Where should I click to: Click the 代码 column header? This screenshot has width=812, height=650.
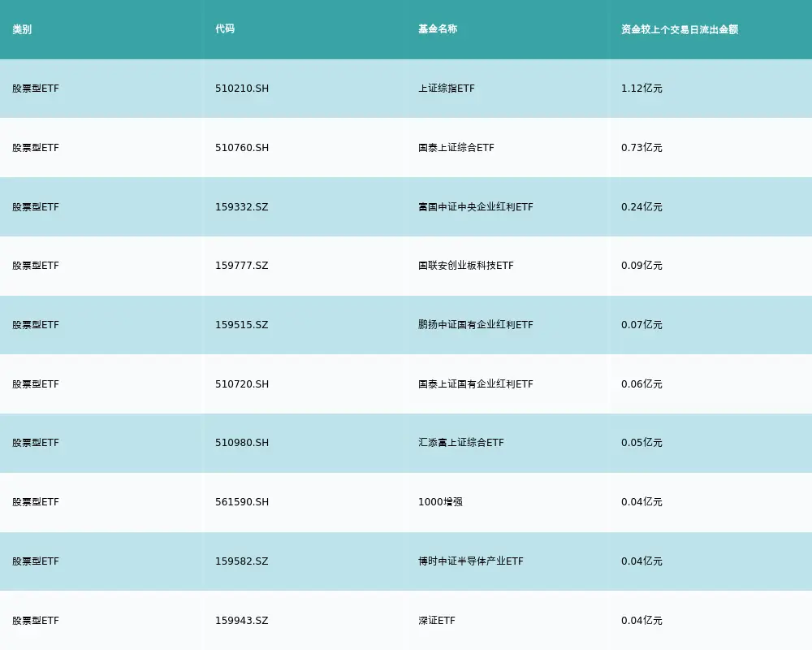click(223, 29)
